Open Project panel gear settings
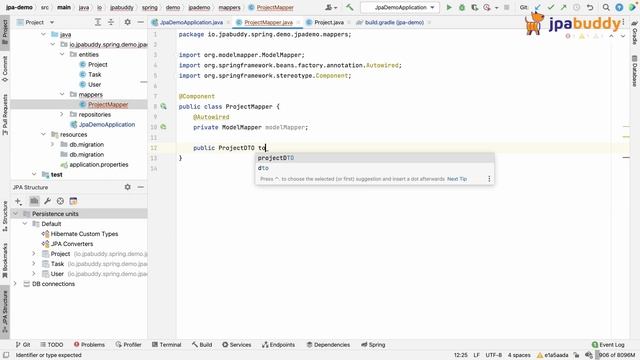 coord(128,22)
